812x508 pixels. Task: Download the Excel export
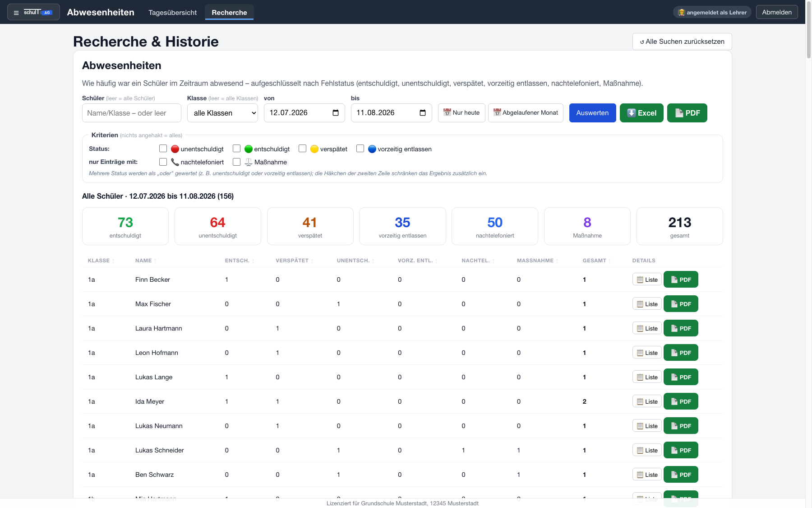tap(641, 113)
